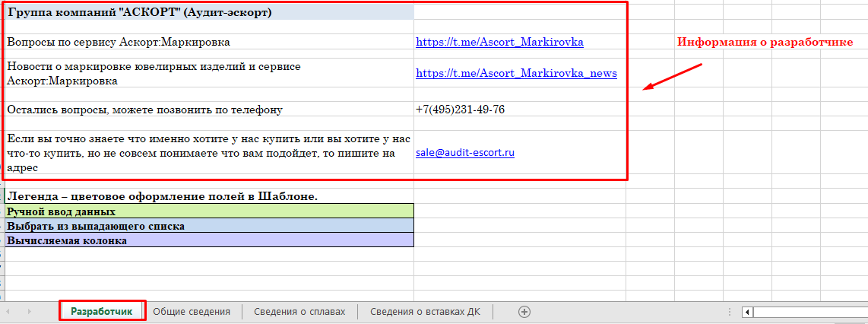The image size is (868, 324).
Task: Select the Остались вопросы, можете позвонить cell
Action: (x=209, y=109)
